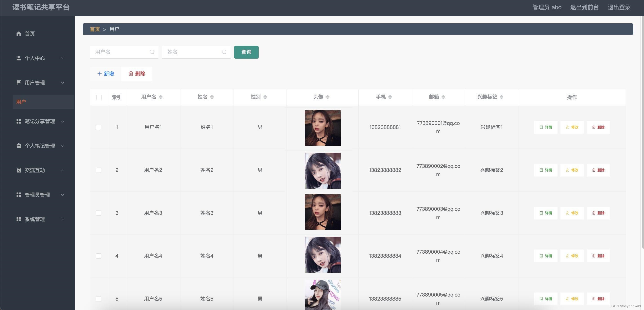The image size is (644, 310).
Task: Click the search icon in 姓名 field
Action: (224, 52)
